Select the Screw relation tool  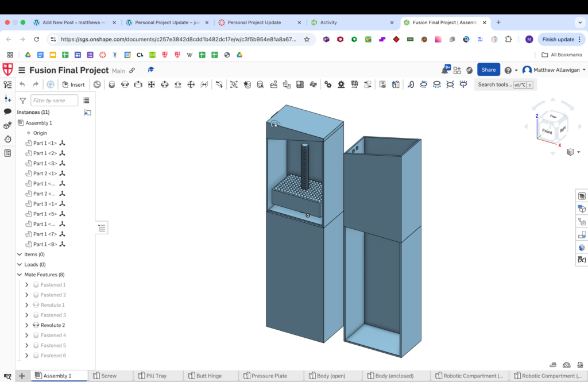[354, 84]
